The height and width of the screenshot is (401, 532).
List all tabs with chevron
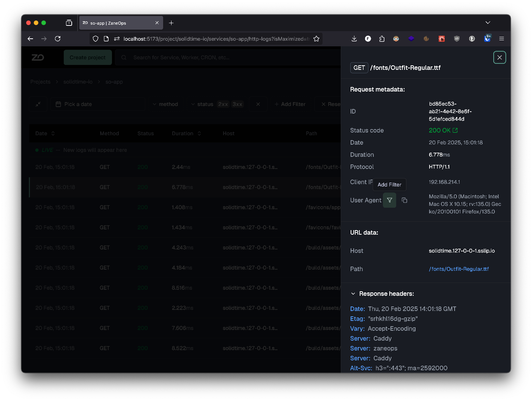(x=488, y=23)
